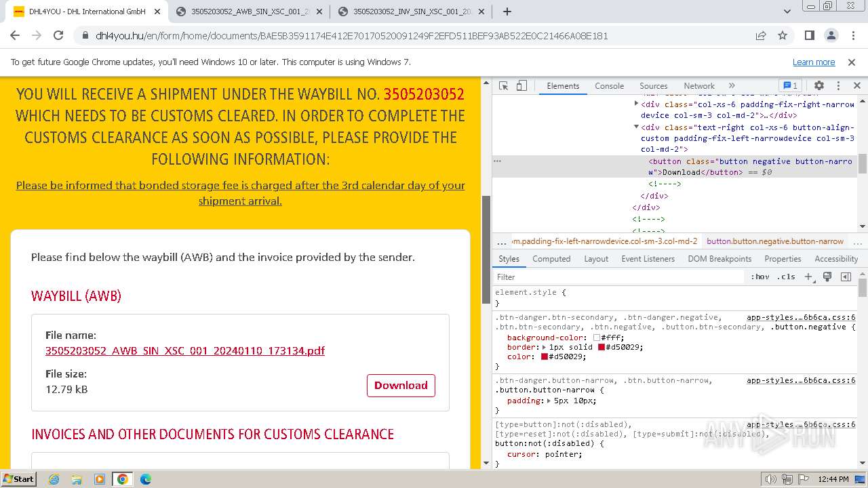Image resolution: width=868 pixels, height=488 pixels.
Task: Show more DevTools tabs via the chevron
Action: point(732,85)
